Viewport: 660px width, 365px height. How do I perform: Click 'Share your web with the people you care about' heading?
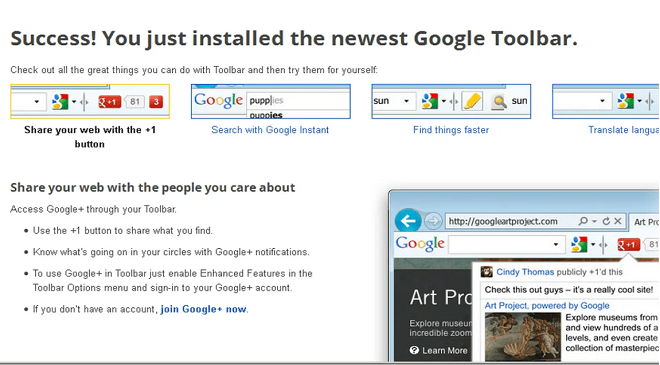pos(153,187)
